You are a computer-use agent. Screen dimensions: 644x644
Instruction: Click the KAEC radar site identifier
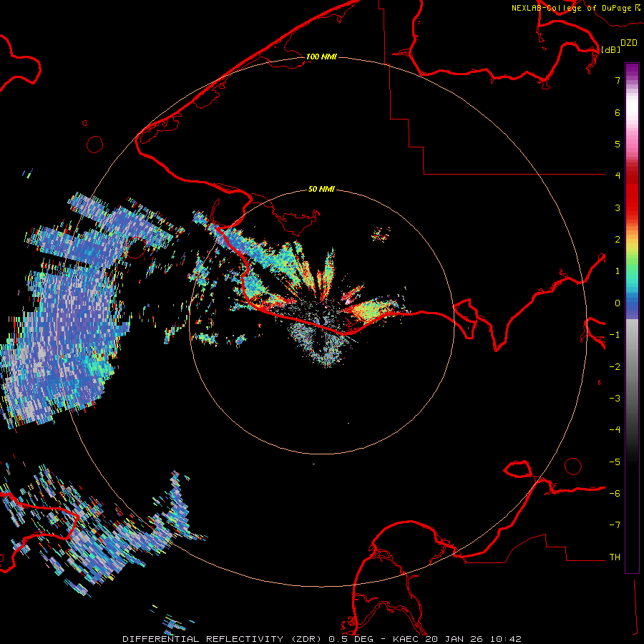pos(406,639)
